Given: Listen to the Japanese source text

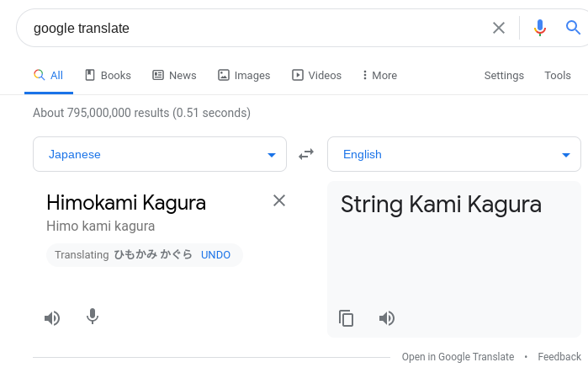Looking at the screenshot, I should (52, 317).
